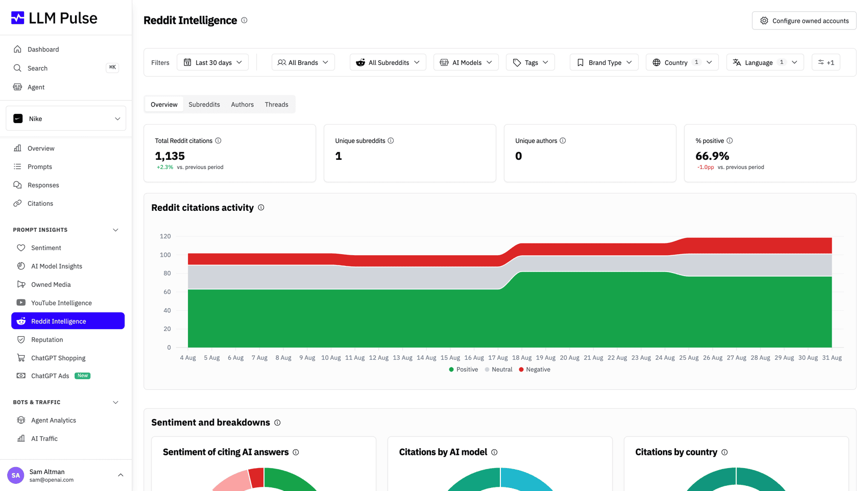Open the Sentiment link in sidebar
This screenshot has width=868, height=491.
pyautogui.click(x=46, y=248)
